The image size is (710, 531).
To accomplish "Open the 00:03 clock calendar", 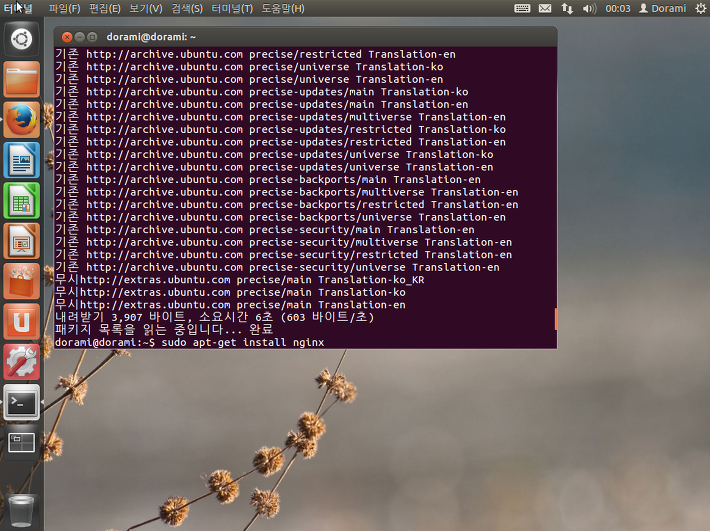I will 618,8.
